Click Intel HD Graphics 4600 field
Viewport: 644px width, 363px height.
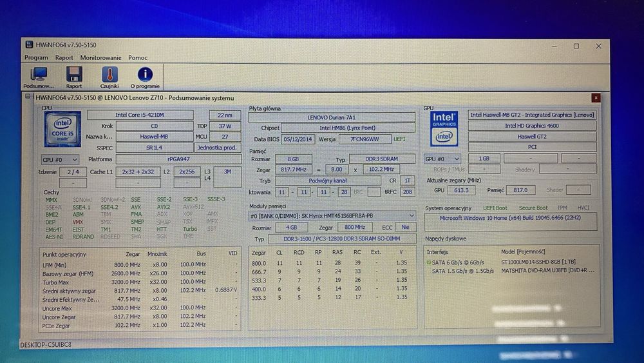pos(532,126)
